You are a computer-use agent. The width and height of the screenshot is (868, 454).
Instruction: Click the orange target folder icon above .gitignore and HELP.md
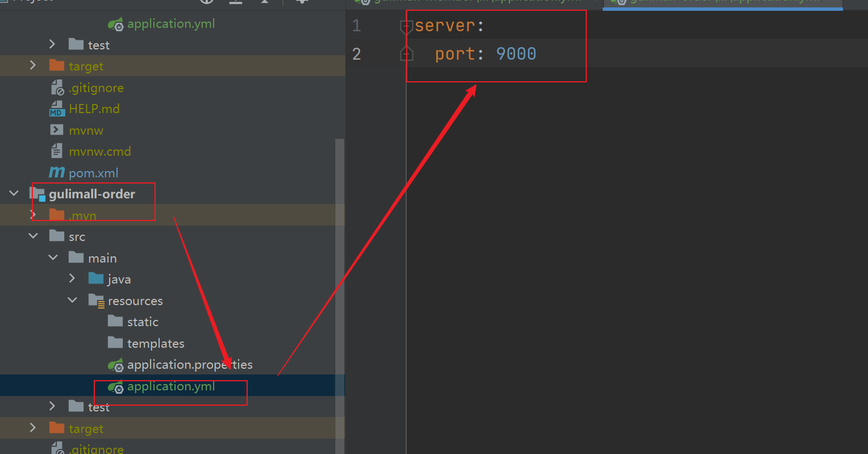pyautogui.click(x=57, y=66)
